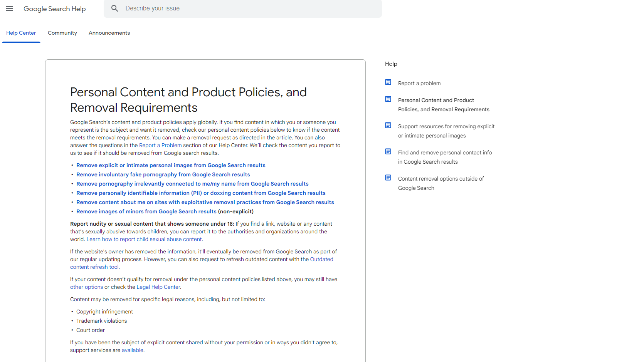
Task: Open Personal Content and Product Policies sidebar item
Action: tap(444, 105)
